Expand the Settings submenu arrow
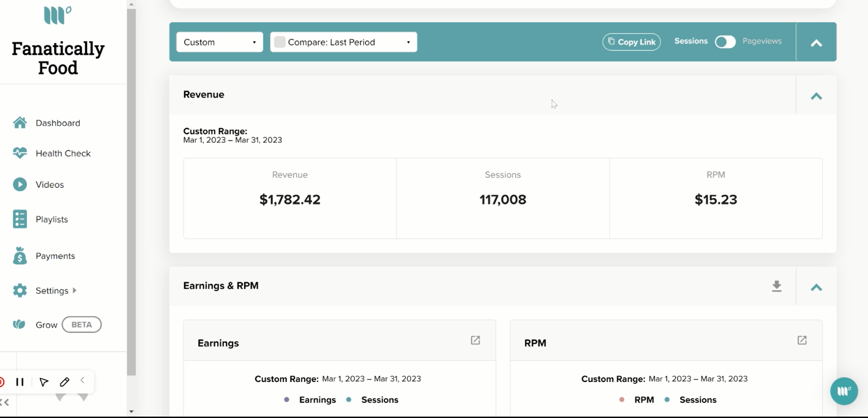This screenshot has height=418, width=868. (75, 290)
